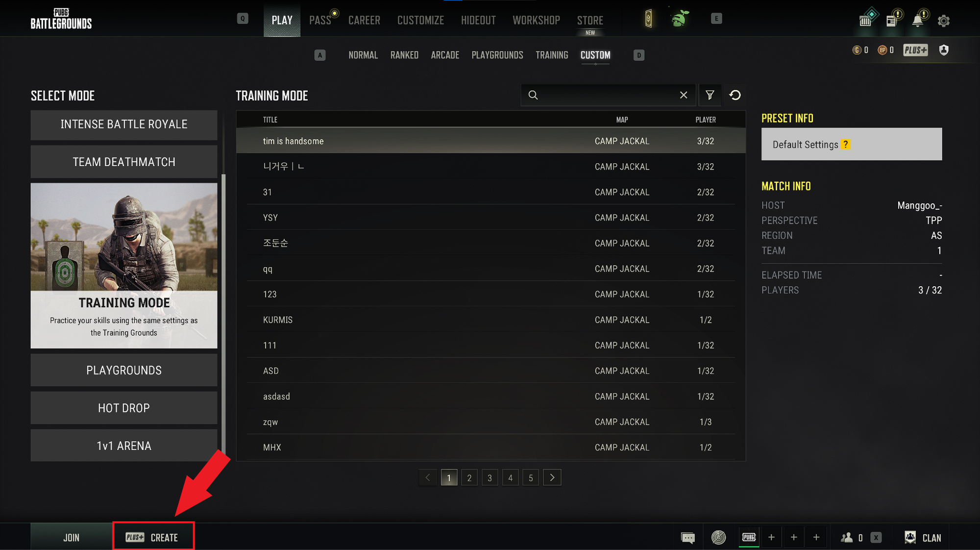This screenshot has width=980, height=550.
Task: Select 1v1 ARENA mode
Action: [x=124, y=446]
